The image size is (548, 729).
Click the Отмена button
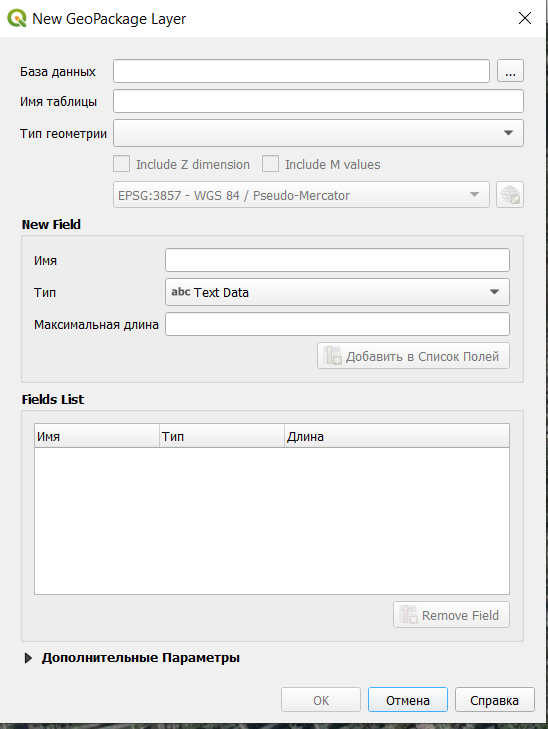point(408,700)
